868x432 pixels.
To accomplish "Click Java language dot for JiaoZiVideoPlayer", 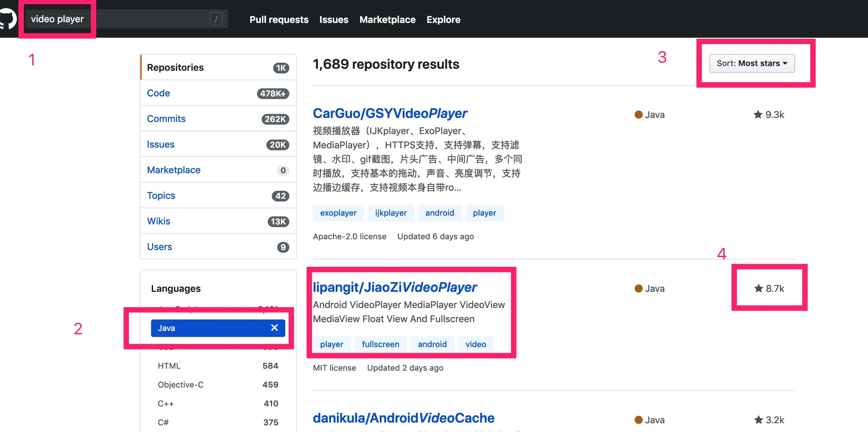I will coord(638,288).
